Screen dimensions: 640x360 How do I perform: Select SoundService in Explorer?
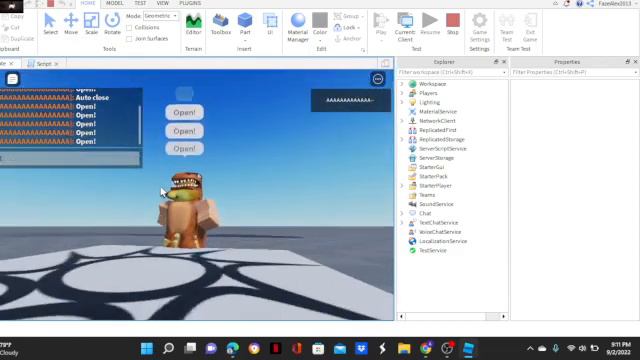tap(436, 204)
